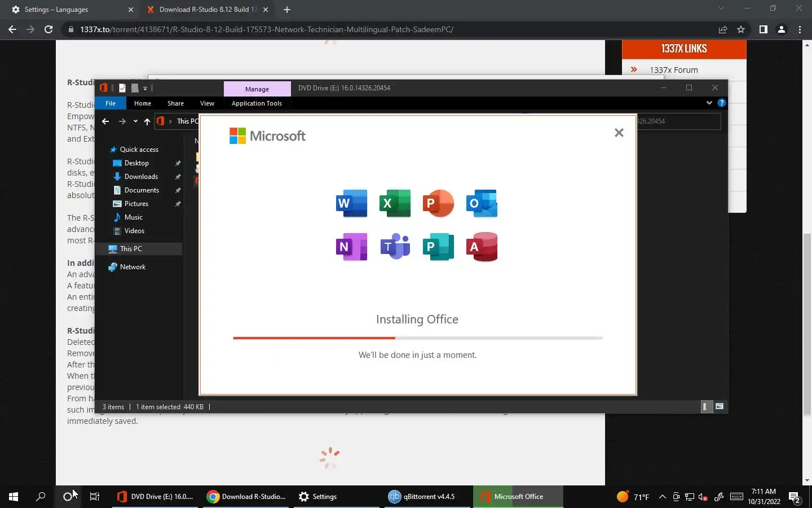Click Chrome back arrow
The width and height of the screenshot is (812, 508).
[x=12, y=29]
